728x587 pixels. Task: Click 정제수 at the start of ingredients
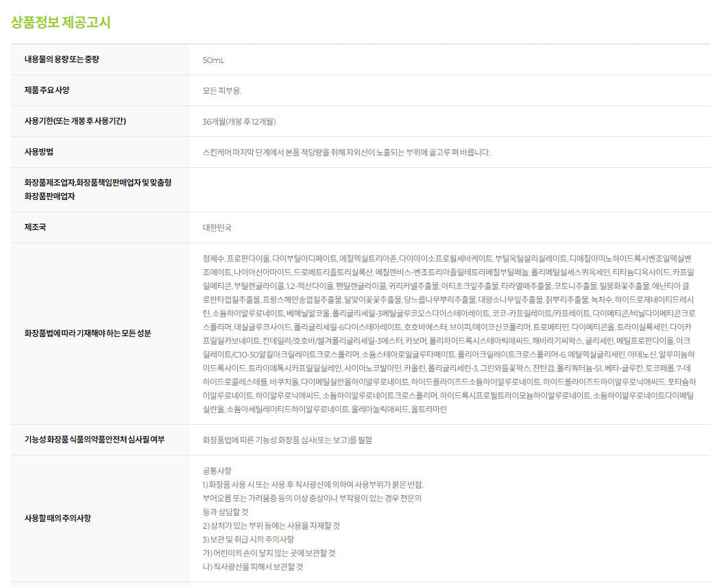tap(213, 258)
